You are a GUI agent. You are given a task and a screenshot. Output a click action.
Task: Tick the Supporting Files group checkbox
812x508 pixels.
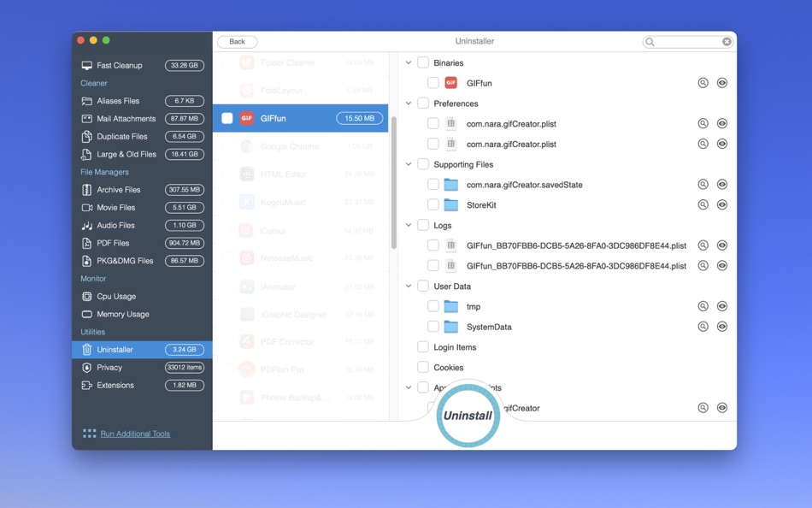click(423, 164)
